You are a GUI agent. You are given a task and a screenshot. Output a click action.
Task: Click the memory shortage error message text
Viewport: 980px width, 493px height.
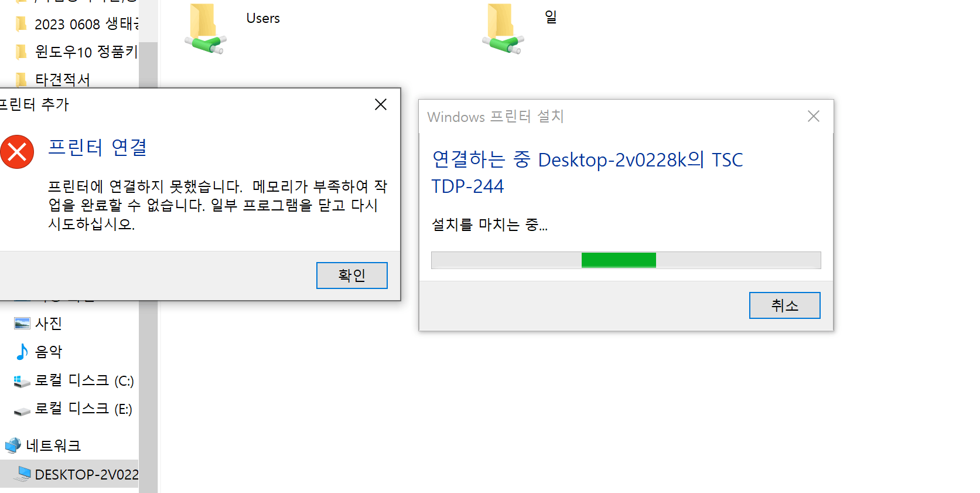coord(217,205)
